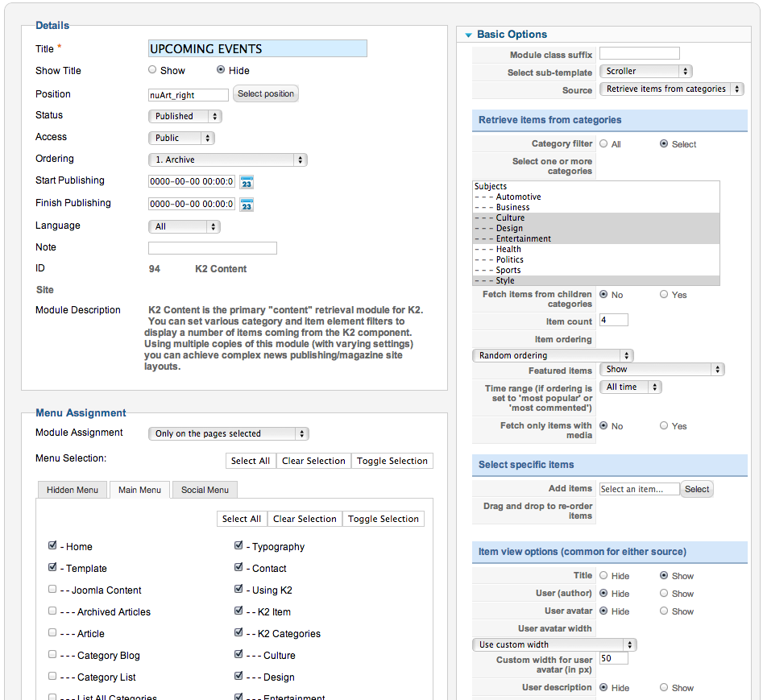Screen dimensions: 763x700
Task: Click the Title input field
Action: pos(257,48)
